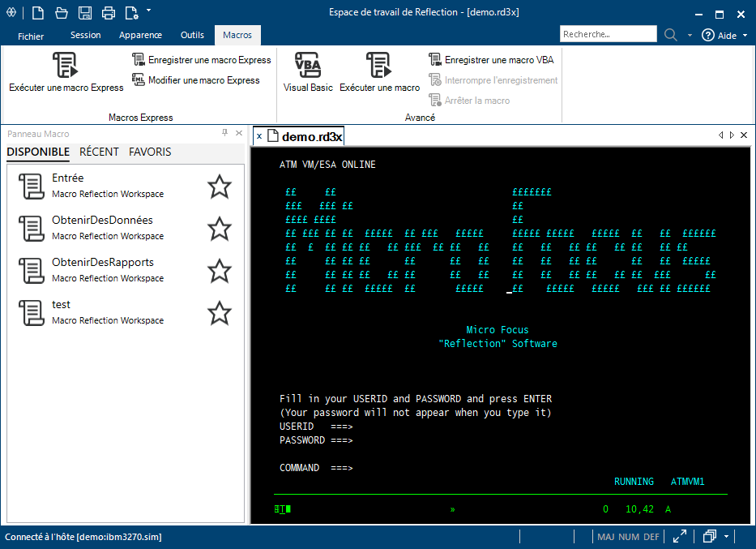This screenshot has width=756, height=549.
Task: Select the ObtenirDesRapports macro entry
Action: (102, 269)
